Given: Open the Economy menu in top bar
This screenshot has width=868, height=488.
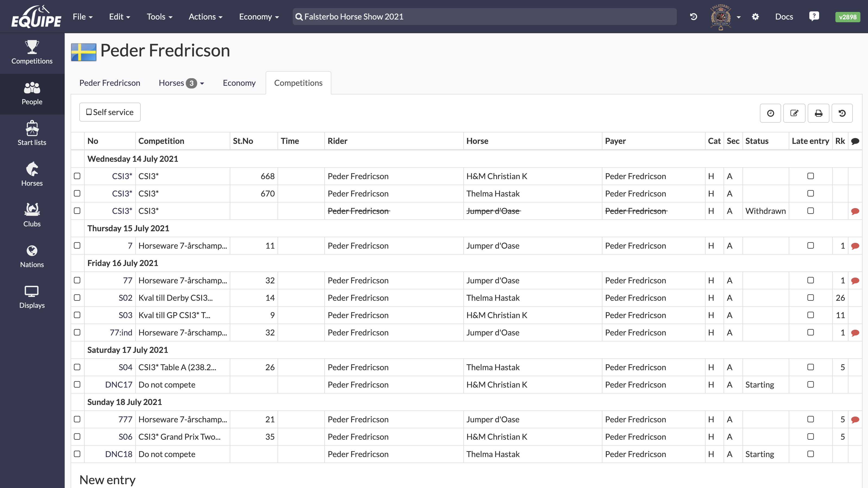Looking at the screenshot, I should click(x=259, y=17).
